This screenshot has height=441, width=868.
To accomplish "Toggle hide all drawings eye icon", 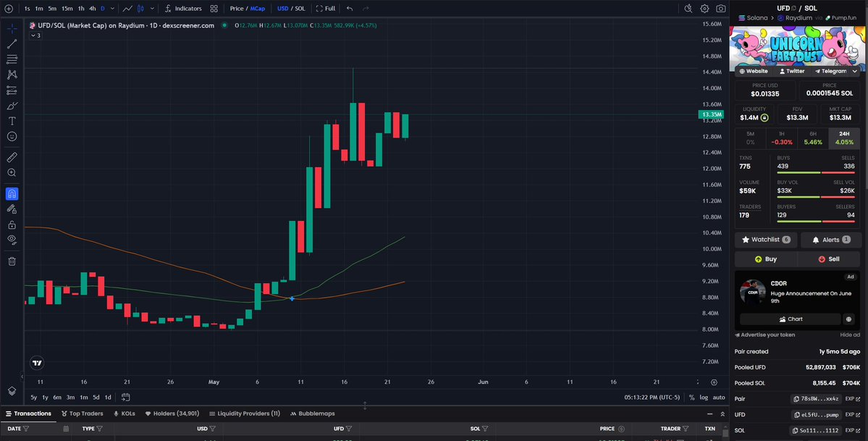I will pos(12,240).
